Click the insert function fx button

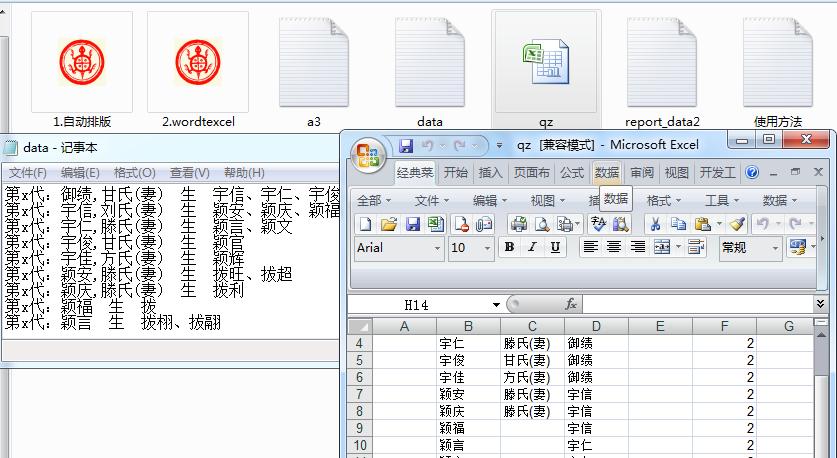tap(571, 304)
